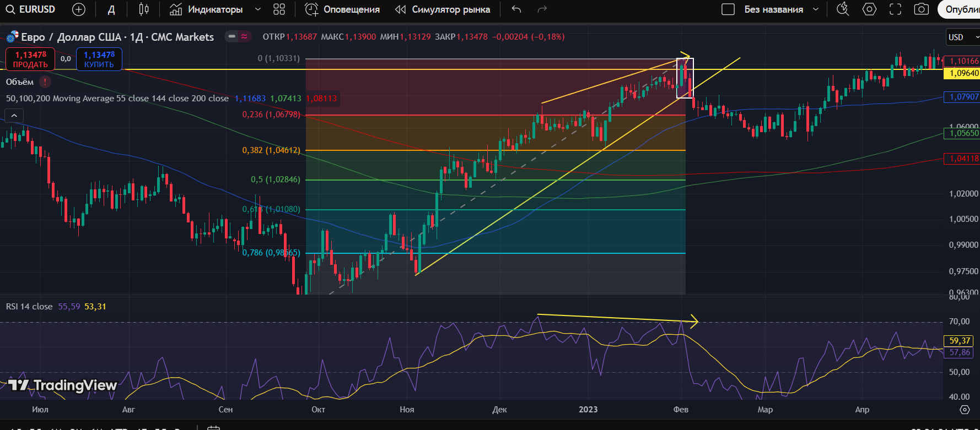
Task: Click the add symbol plus icon
Action: pos(79,9)
